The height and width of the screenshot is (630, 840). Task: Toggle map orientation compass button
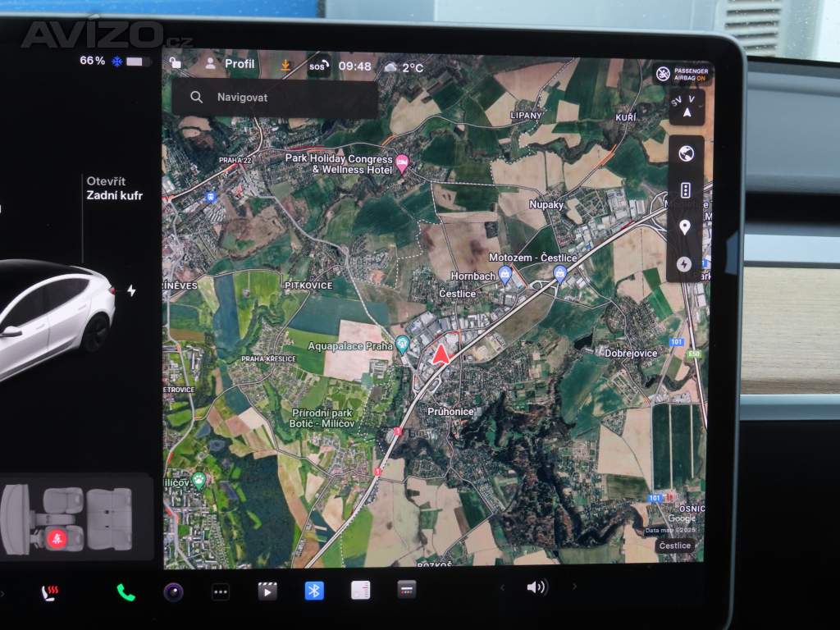[x=687, y=107]
